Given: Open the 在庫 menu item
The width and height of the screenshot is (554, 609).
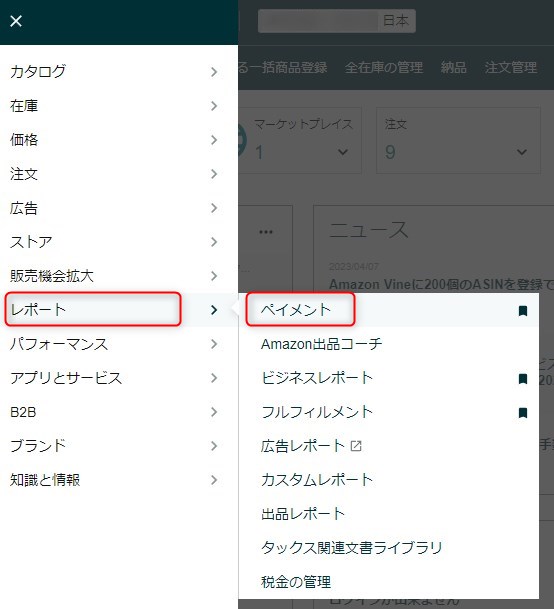Looking at the screenshot, I should pyautogui.click(x=24, y=106).
